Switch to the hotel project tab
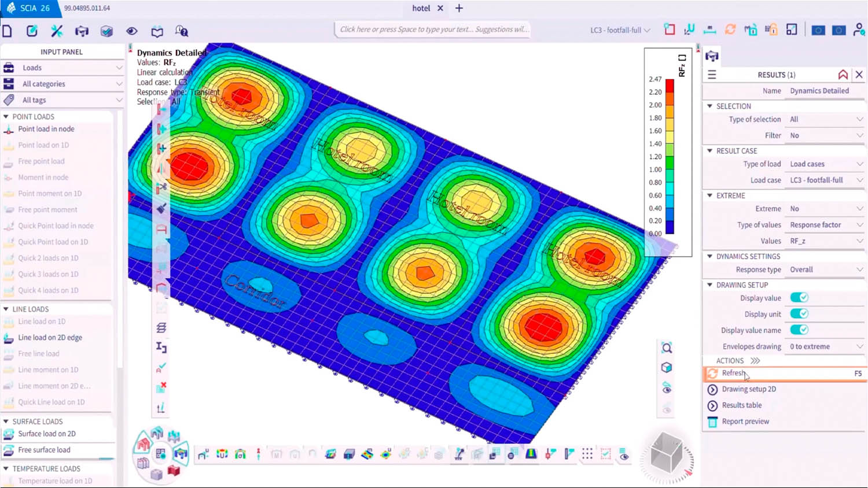This screenshot has height=488, width=868. 421,8
